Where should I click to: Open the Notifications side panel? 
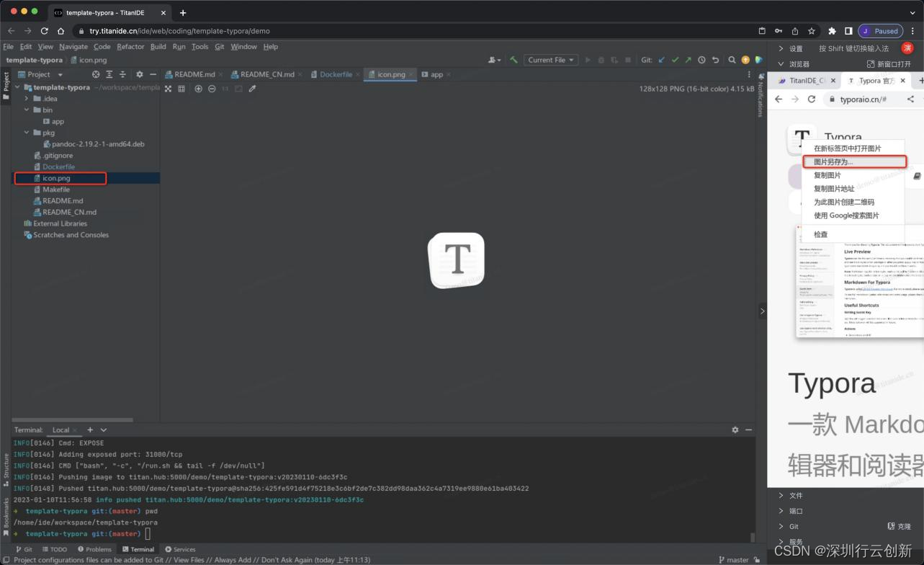click(x=761, y=95)
